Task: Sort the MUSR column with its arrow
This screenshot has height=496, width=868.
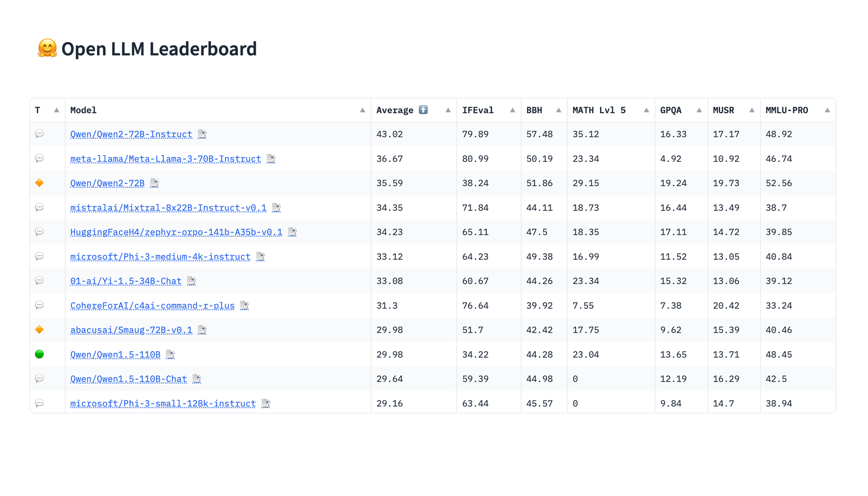Action: pyautogui.click(x=752, y=110)
